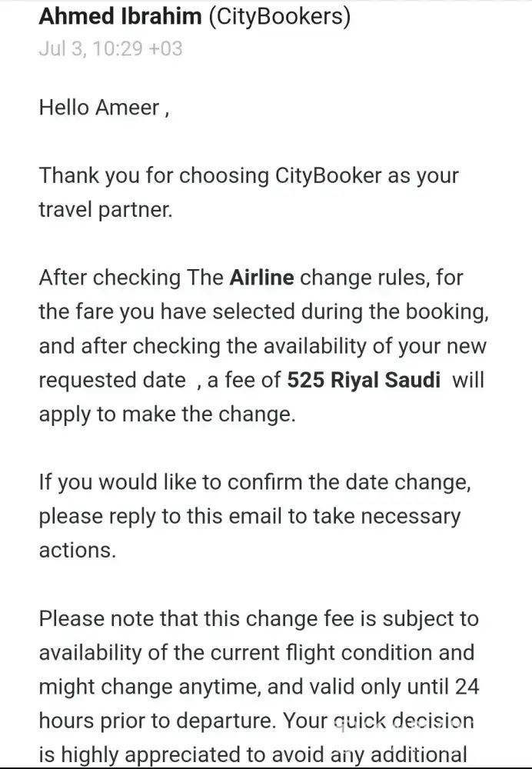This screenshot has height=769, width=532.
Task: Click the "please reply to this email" line
Action: pyautogui.click(x=250, y=516)
